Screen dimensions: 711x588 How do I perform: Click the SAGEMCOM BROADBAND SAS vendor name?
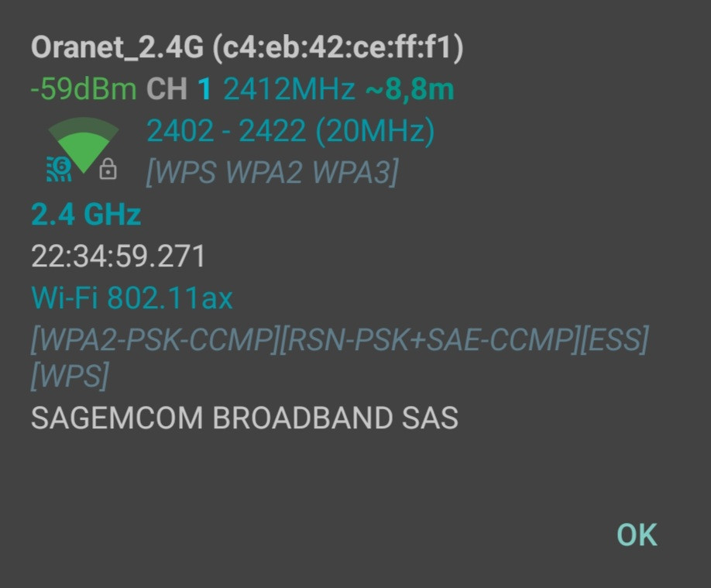pos(245,418)
